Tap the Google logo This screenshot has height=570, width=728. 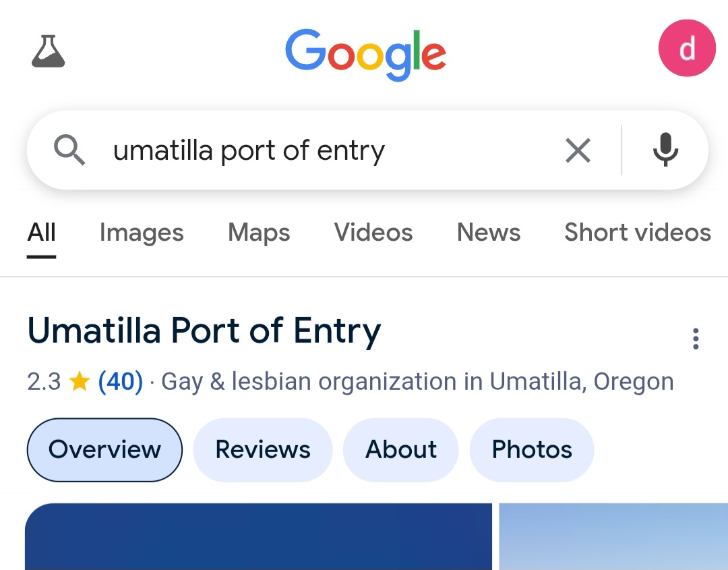tap(365, 54)
